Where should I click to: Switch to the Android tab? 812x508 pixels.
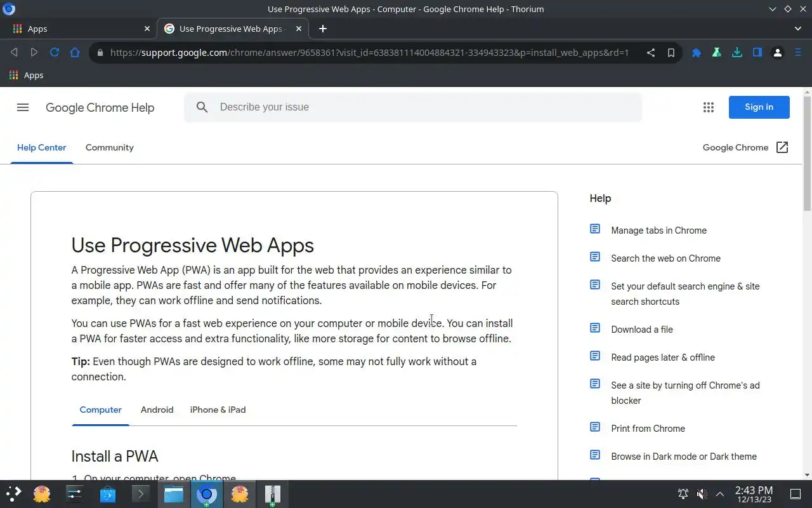(x=157, y=410)
